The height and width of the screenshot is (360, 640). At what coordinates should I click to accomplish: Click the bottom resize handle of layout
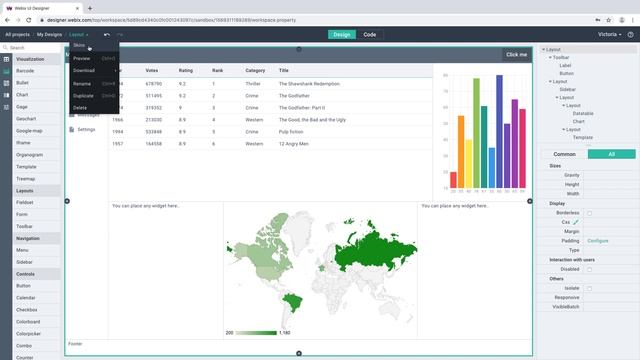pyautogui.click(x=299, y=353)
